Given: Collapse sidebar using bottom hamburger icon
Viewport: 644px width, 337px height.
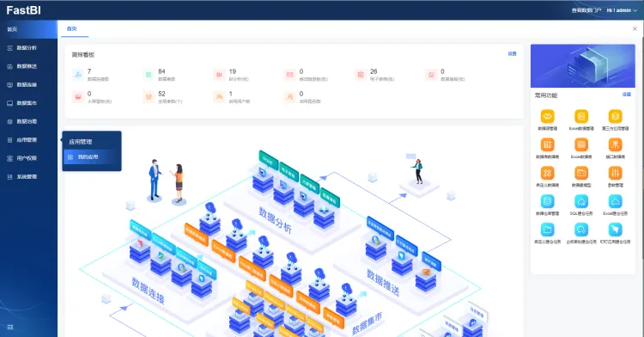Looking at the screenshot, I should (10, 328).
